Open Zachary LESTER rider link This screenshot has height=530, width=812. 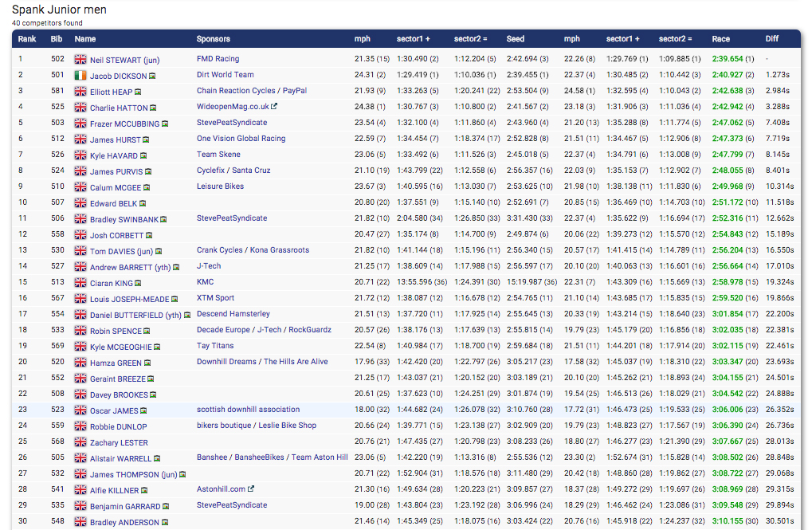pyautogui.click(x=119, y=443)
